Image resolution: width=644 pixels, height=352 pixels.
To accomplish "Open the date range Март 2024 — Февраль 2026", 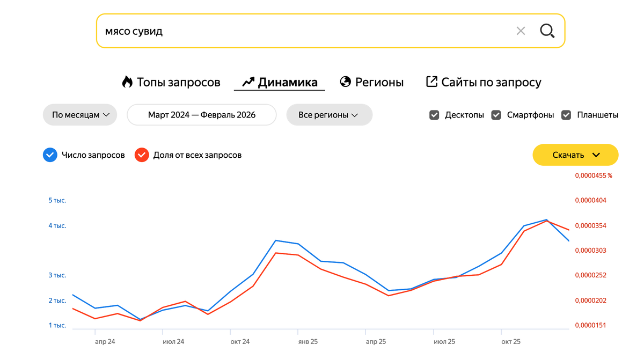I will pos(202,115).
